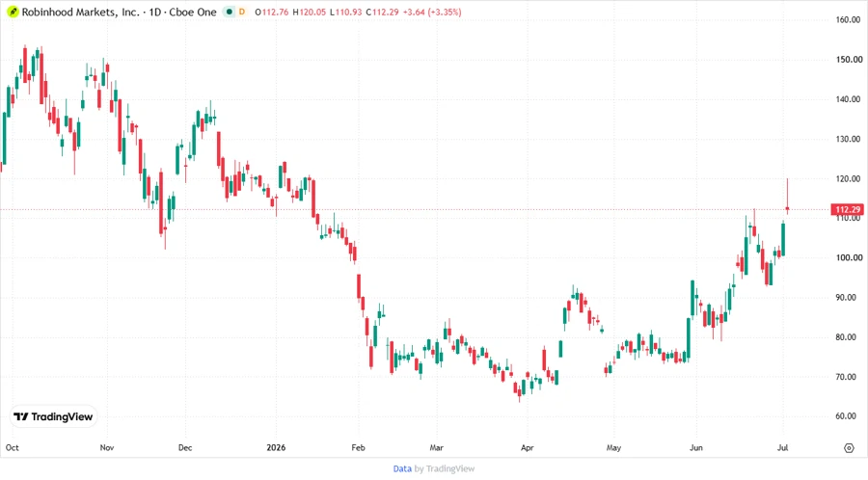This screenshot has width=868, height=480.
Task: Click the Jun time axis label
Action: pyautogui.click(x=695, y=447)
